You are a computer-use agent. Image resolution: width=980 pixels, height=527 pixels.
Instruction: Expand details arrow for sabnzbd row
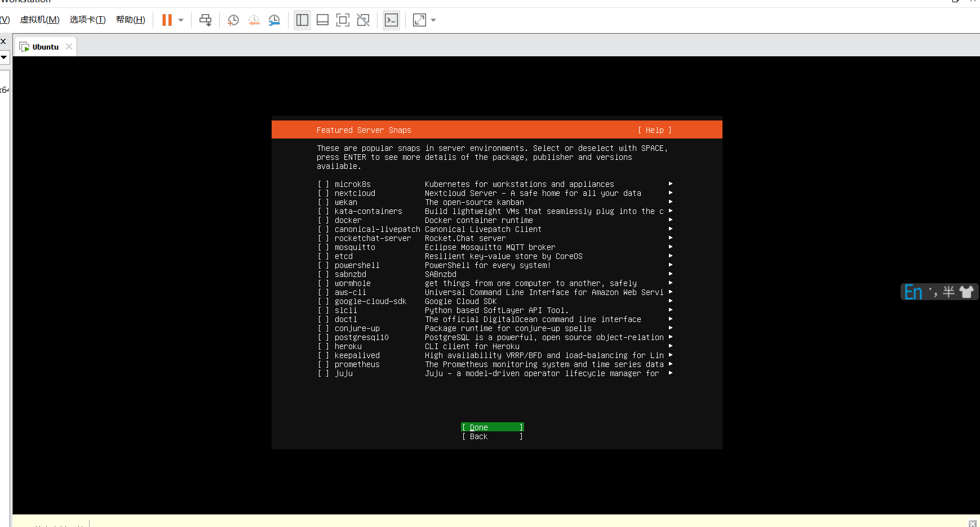[x=671, y=274]
